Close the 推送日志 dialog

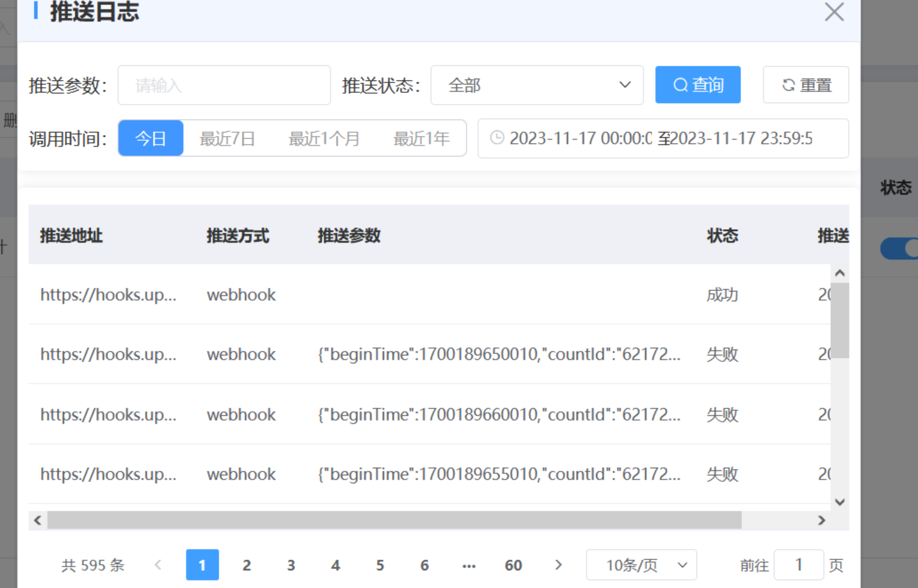pyautogui.click(x=834, y=12)
